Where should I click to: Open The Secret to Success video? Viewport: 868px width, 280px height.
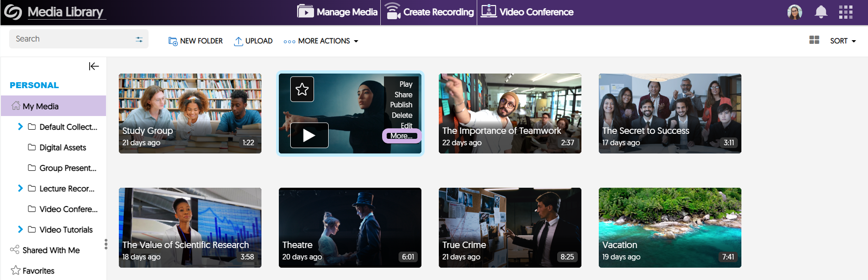pyautogui.click(x=670, y=113)
